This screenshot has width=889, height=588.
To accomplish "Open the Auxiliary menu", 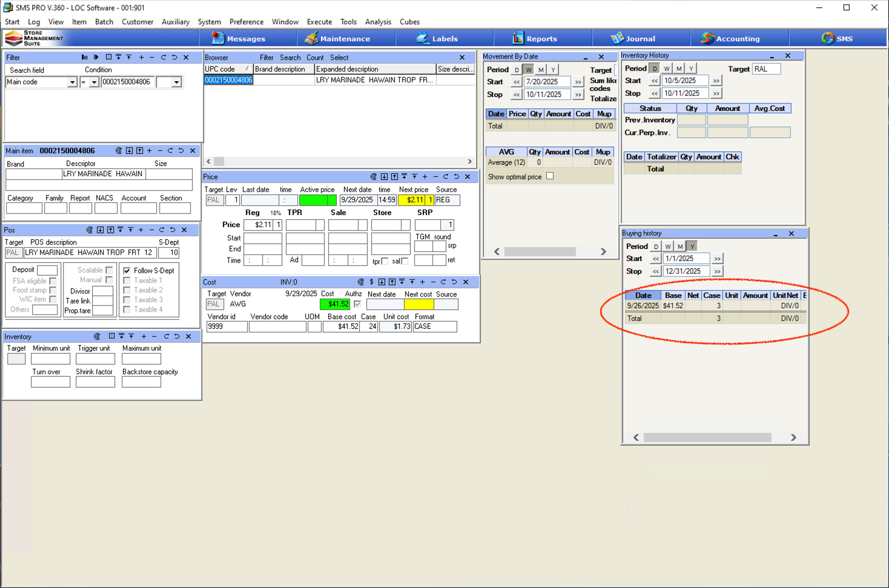I will 176,22.
